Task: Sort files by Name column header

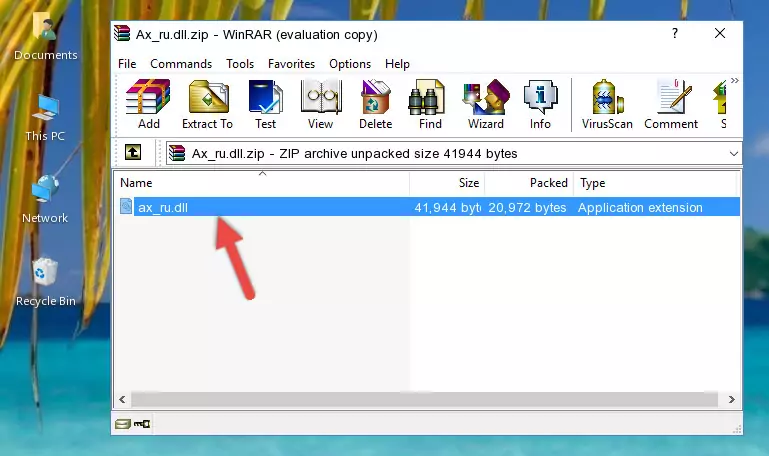Action: coord(262,183)
